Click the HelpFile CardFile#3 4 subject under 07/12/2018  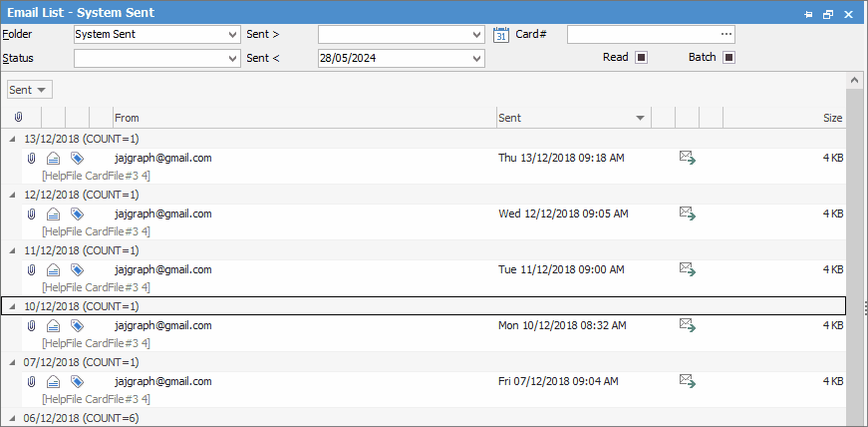[x=97, y=399]
